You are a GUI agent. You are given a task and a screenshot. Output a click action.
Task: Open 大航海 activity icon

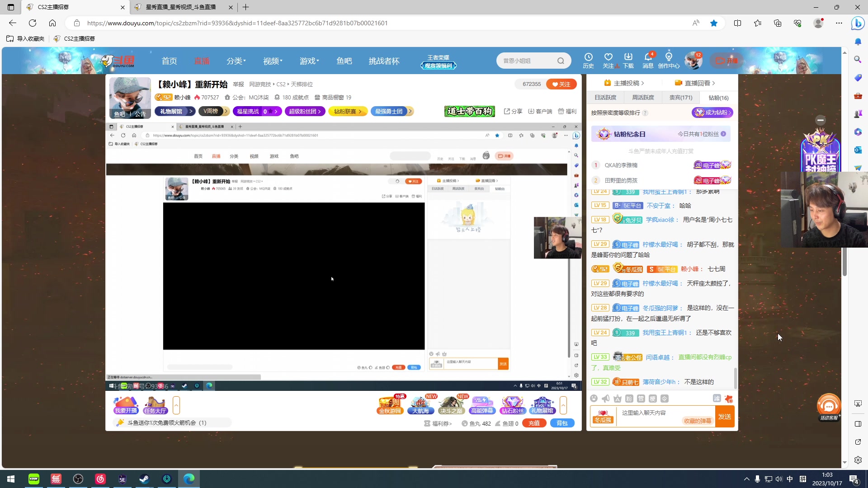pyautogui.click(x=421, y=404)
